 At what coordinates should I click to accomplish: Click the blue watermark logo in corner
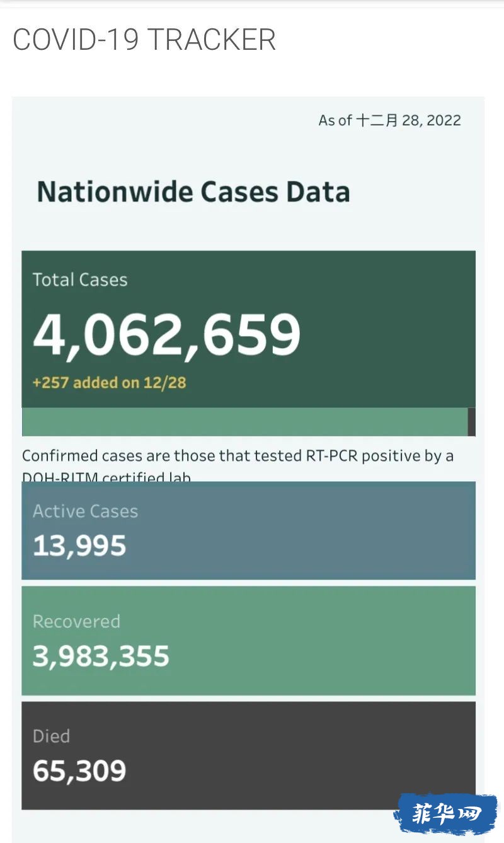click(446, 813)
